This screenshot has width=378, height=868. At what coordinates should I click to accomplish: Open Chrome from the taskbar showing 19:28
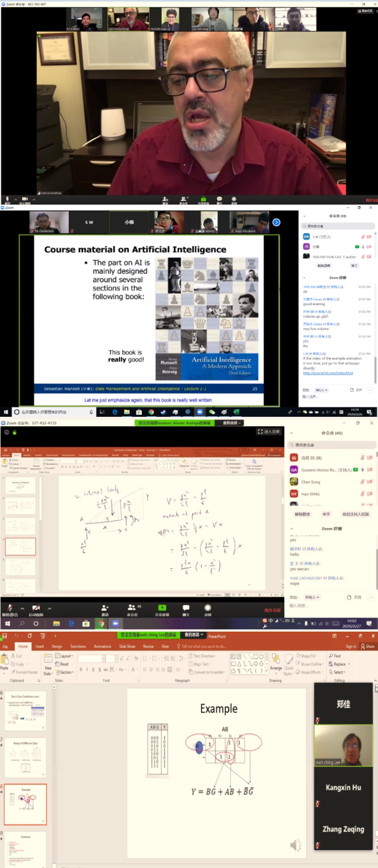click(x=151, y=412)
